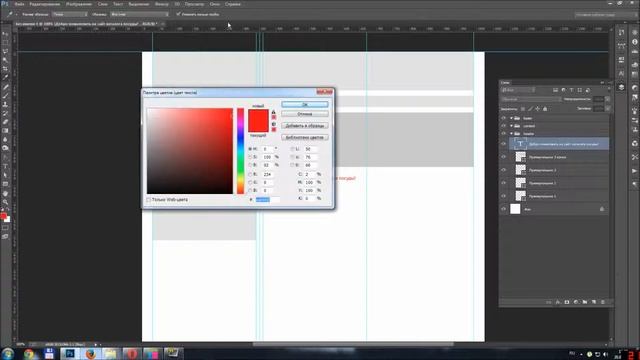Hide the 'Прямоугольник 1' layer eye
The height and width of the screenshot is (360, 640).
[x=503, y=196]
